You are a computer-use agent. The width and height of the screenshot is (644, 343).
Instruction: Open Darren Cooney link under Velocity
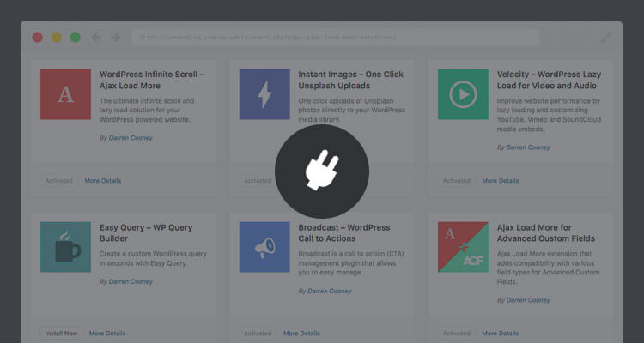coord(528,147)
